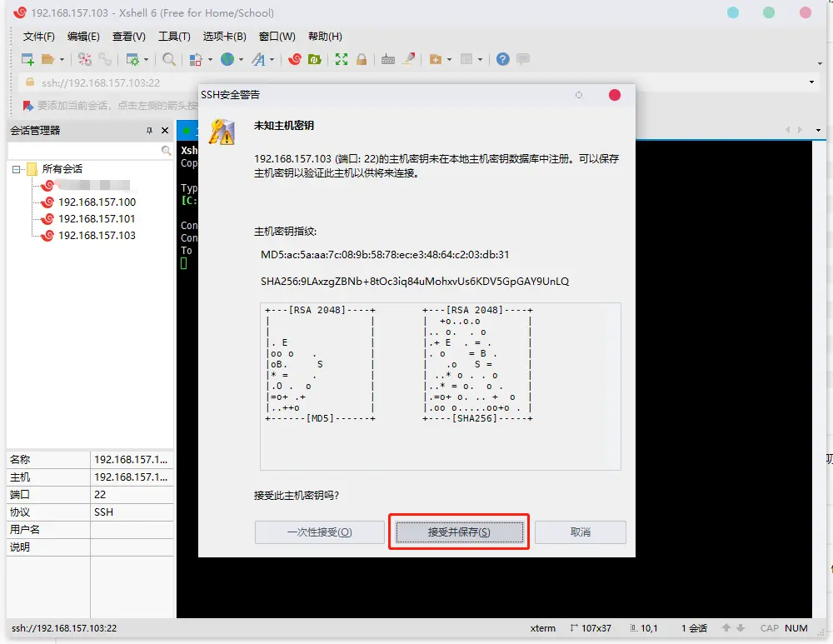
Task: Open the 工具(T) menu
Action: coord(174,36)
